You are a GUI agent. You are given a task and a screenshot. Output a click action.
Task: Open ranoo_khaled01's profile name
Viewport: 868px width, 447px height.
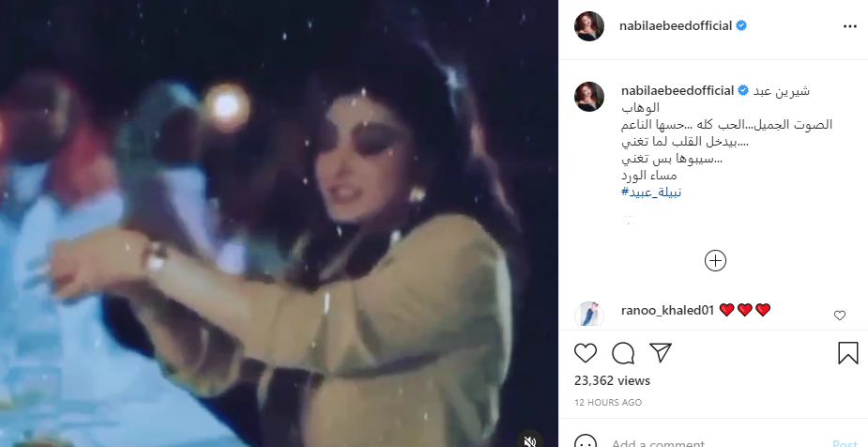[667, 310]
